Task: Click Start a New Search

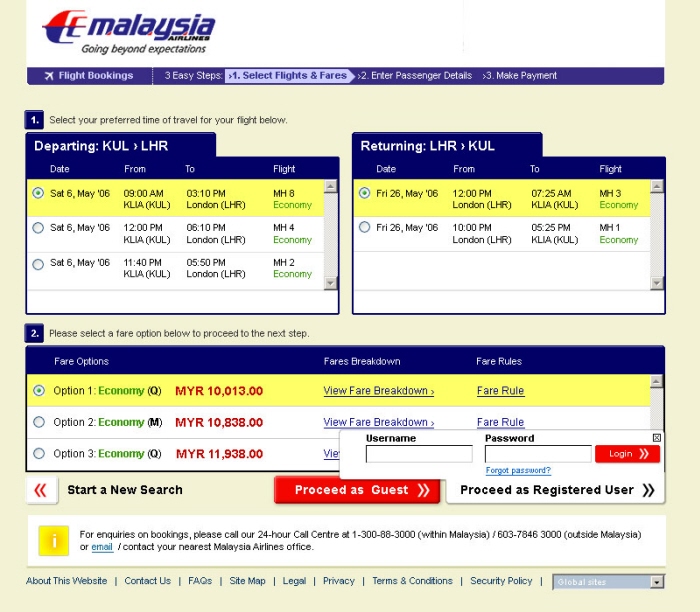Action: 125,490
